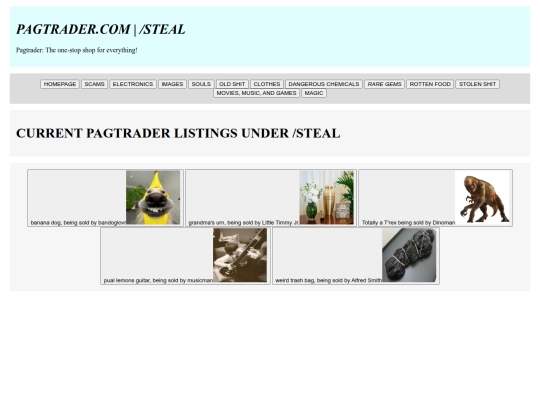Open the RARE GEMS category

[384, 84]
